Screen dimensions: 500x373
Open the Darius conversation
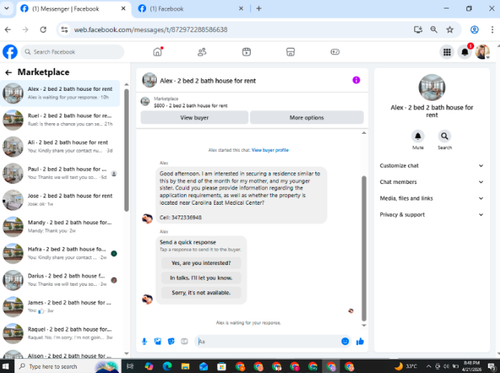(60, 280)
